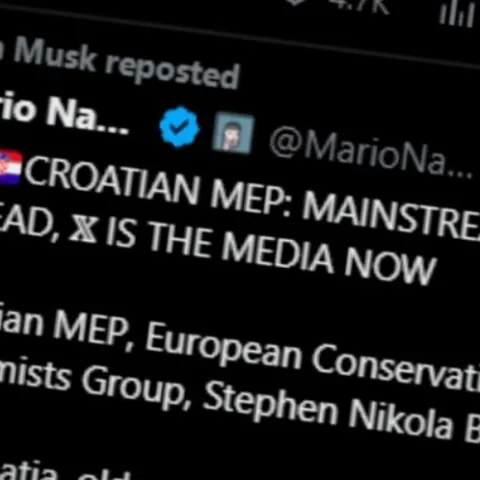
Task: Click the "CROATIAN MEP:" headline text
Action: [159, 187]
